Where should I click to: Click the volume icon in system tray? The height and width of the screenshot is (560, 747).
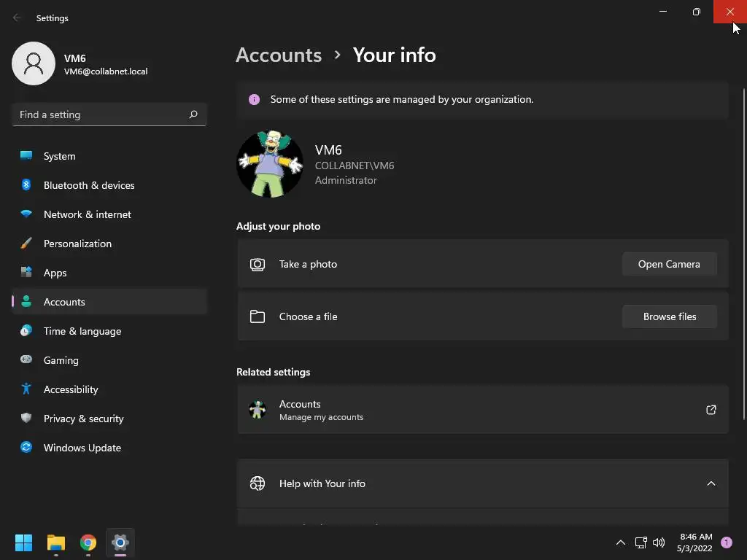[659, 542]
